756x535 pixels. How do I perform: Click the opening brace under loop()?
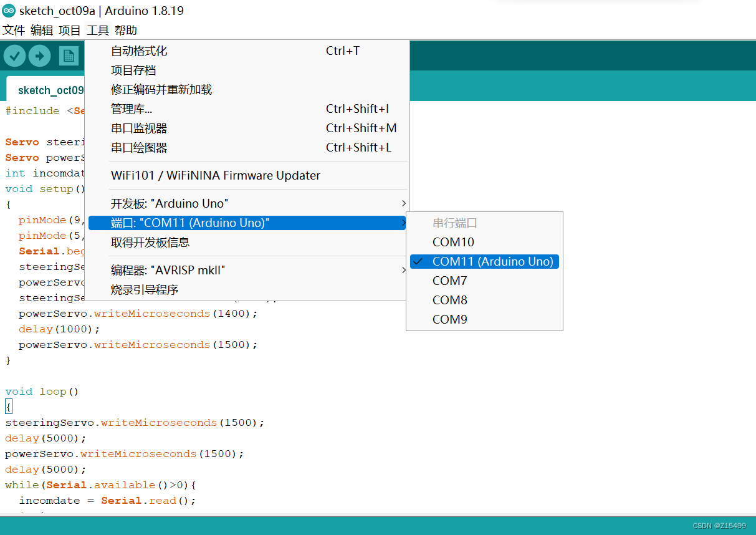coord(8,407)
